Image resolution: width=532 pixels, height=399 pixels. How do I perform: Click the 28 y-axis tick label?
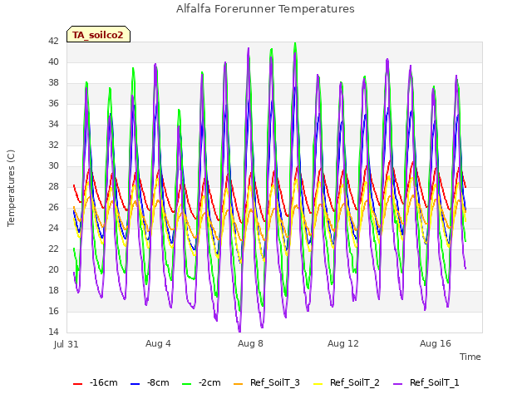(53, 186)
